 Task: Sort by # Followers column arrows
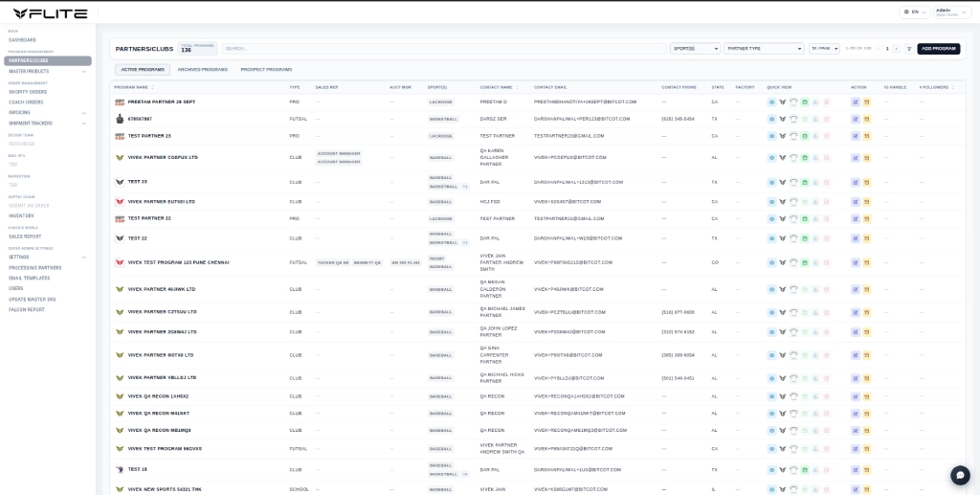coord(952,87)
